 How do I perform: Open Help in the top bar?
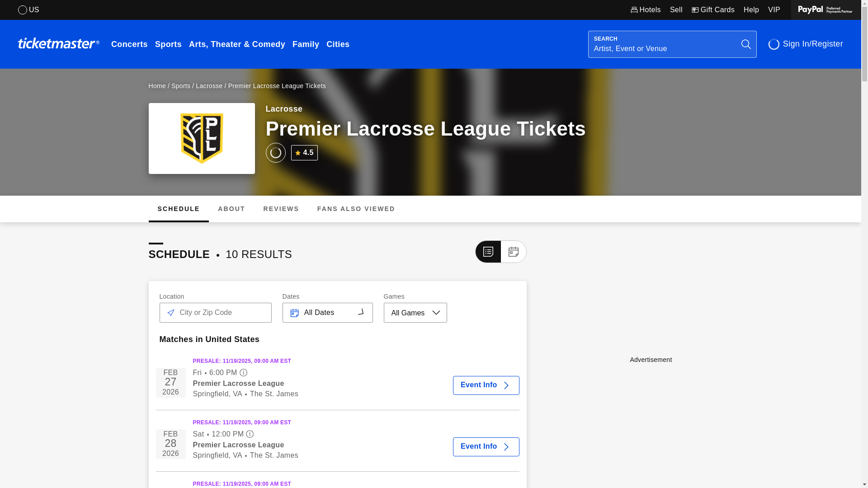(x=751, y=10)
